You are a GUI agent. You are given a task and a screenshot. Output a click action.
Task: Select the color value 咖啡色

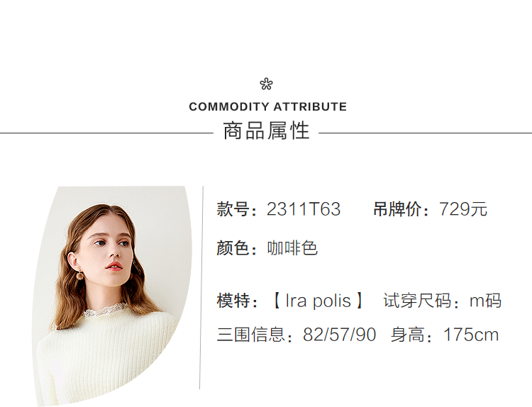(292, 248)
